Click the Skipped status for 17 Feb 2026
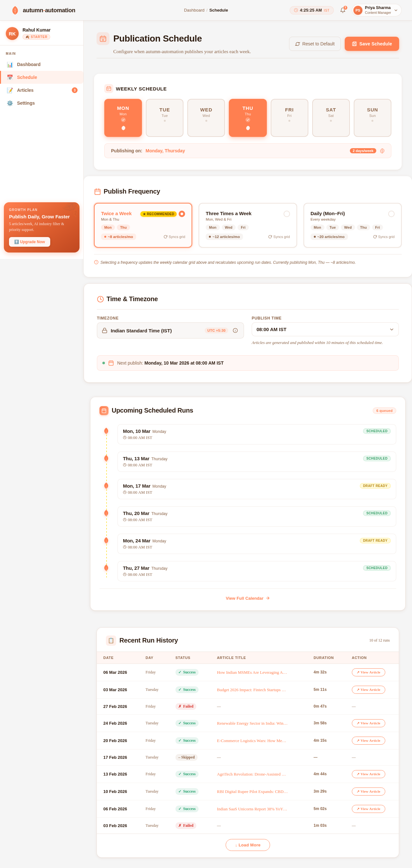The height and width of the screenshot is (868, 412). [186, 757]
